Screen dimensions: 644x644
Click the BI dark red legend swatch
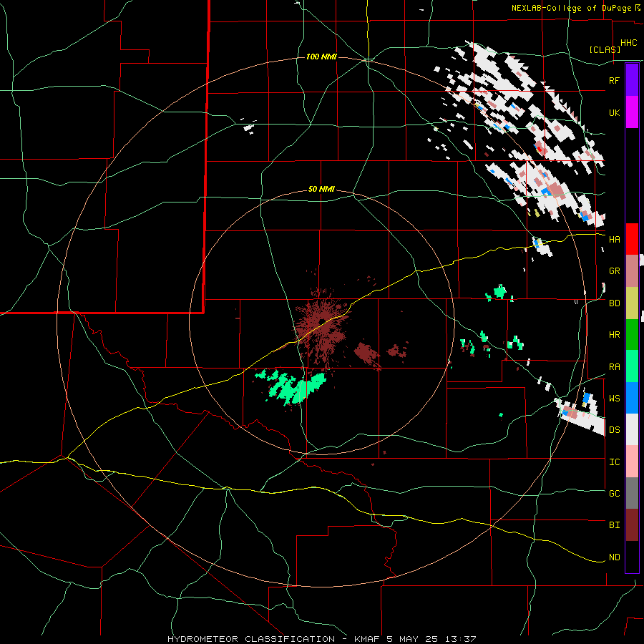point(632,525)
